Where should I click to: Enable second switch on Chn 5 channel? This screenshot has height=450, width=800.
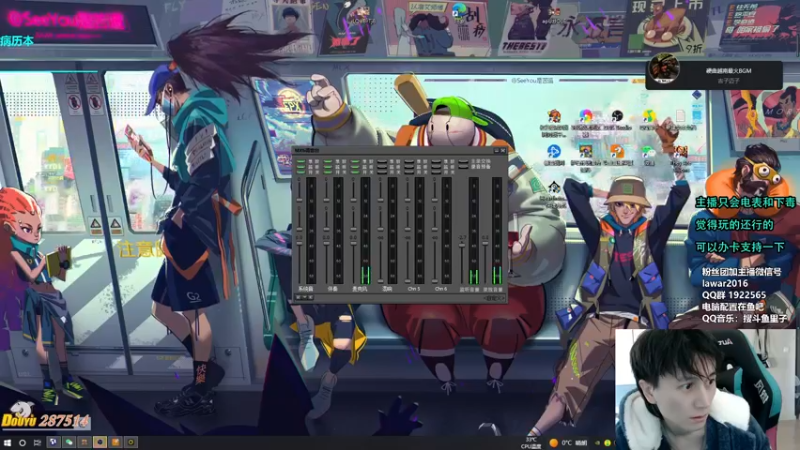tap(409, 166)
